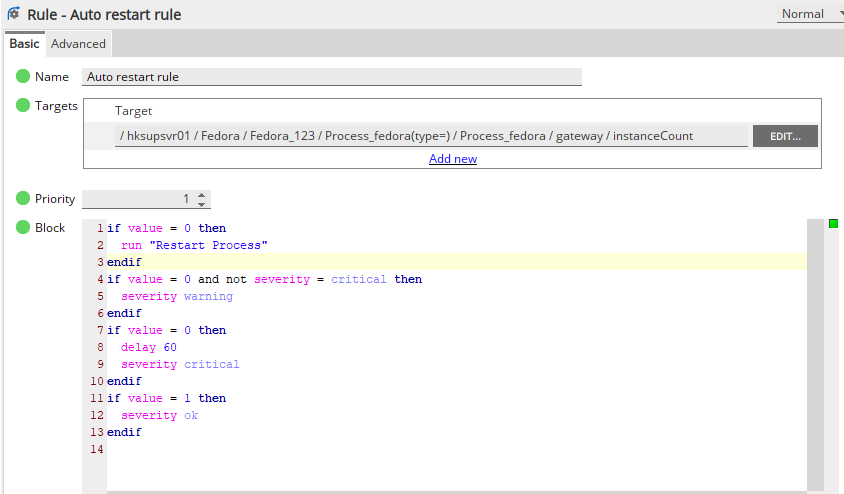
Task: Click the endif on line 13
Action: pyautogui.click(x=124, y=432)
